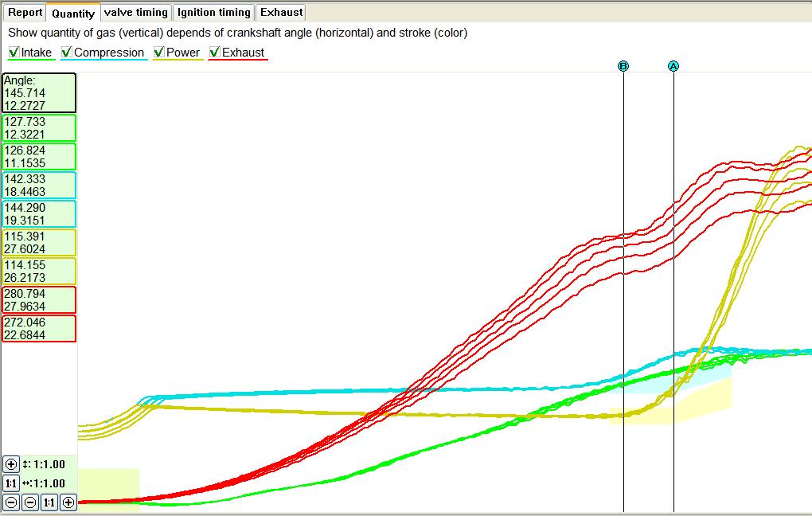
Task: Open the Ignition timing tab
Action: (x=214, y=13)
